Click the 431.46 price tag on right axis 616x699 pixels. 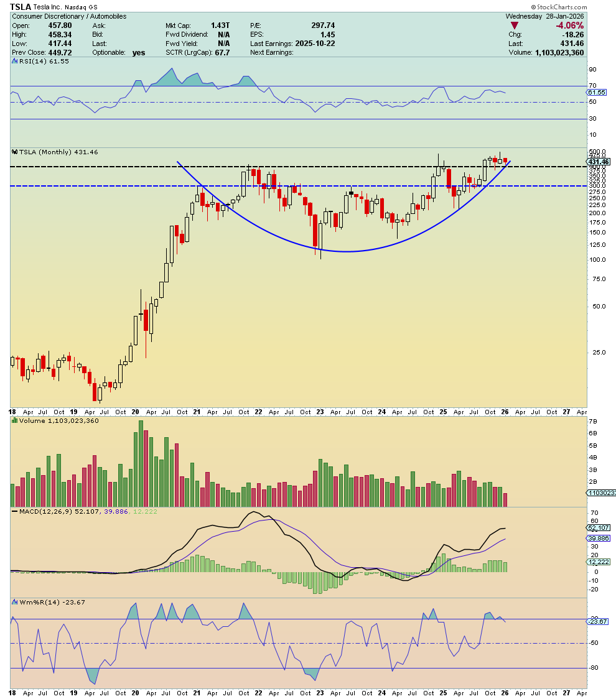point(597,160)
